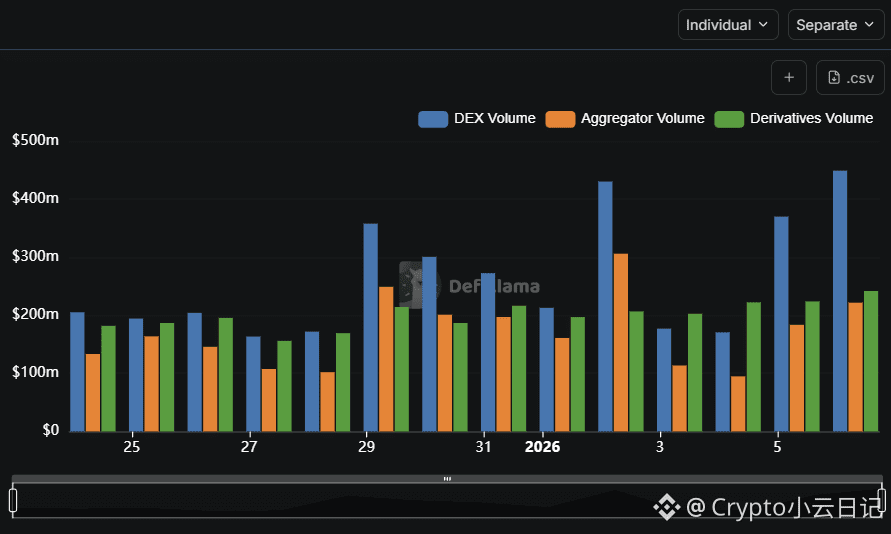This screenshot has height=534, width=891.
Task: Download chart data via .csv button
Action: [850, 78]
